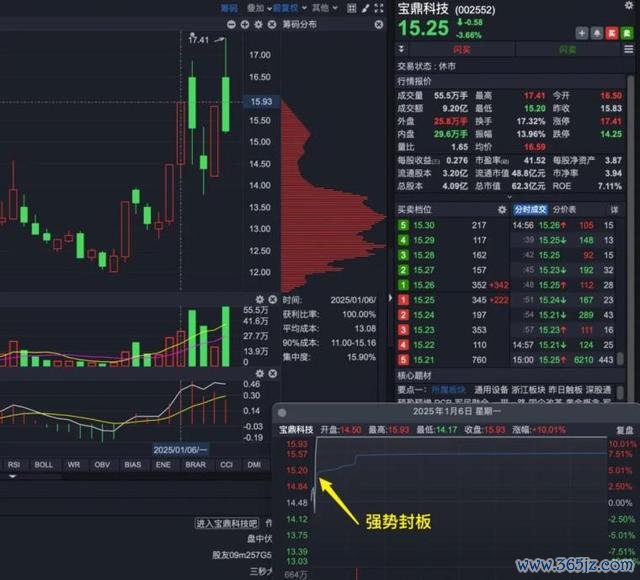Screen dimensions: 640x580
Task: Click 90%成本 value 11.00-15.16
Action: point(353,343)
